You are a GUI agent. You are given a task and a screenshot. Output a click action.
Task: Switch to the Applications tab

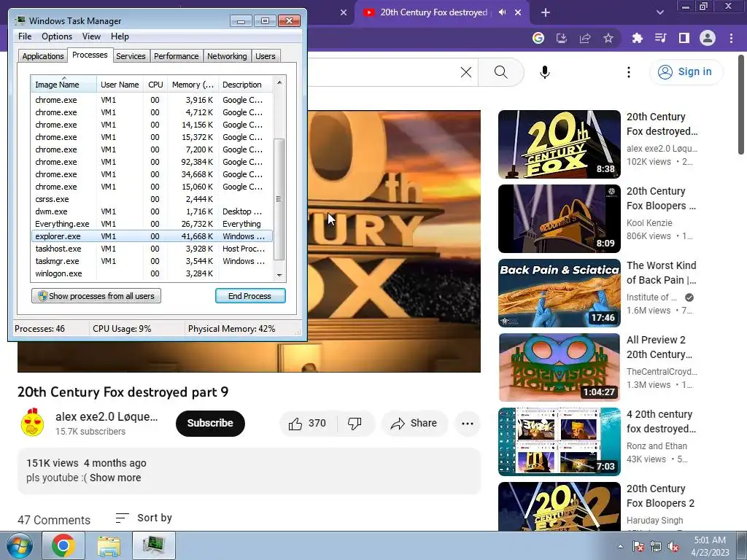(x=43, y=56)
